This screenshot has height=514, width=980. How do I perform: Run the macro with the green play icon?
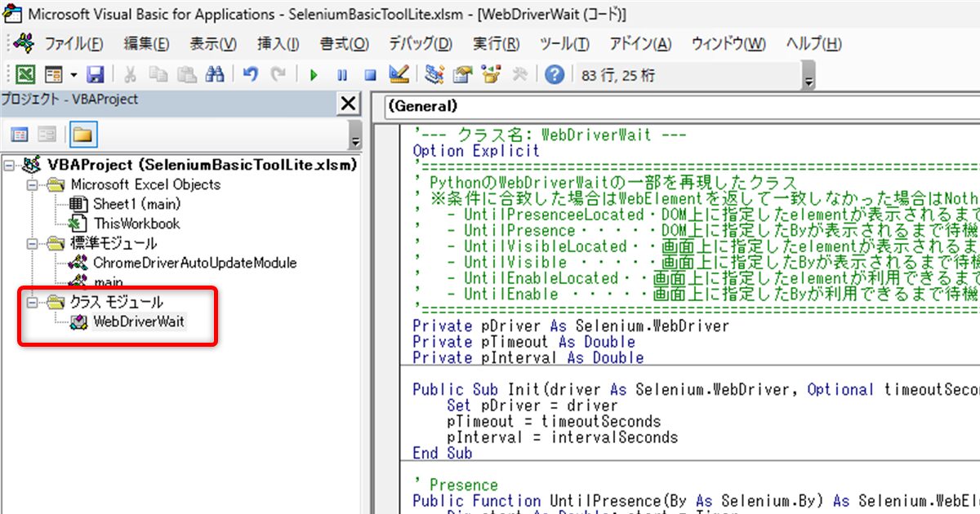(314, 75)
